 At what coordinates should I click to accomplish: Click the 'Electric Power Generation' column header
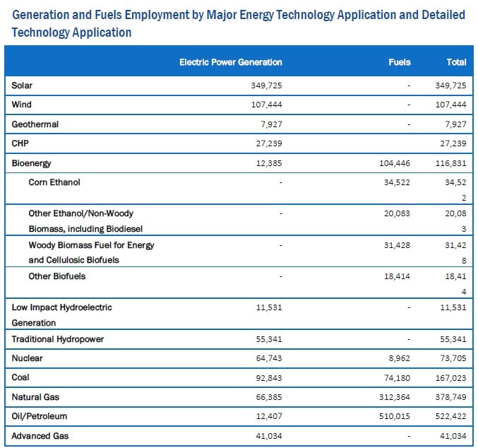click(x=230, y=62)
